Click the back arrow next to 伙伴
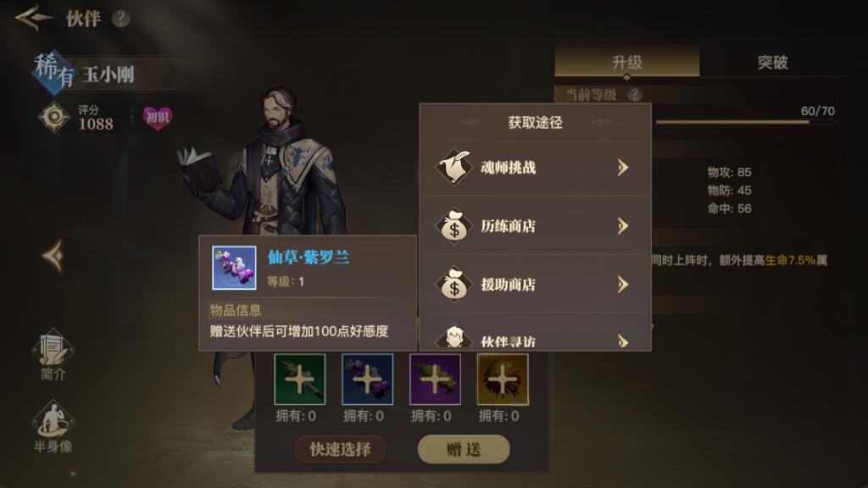Image resolution: width=868 pixels, height=488 pixels. coord(33,18)
